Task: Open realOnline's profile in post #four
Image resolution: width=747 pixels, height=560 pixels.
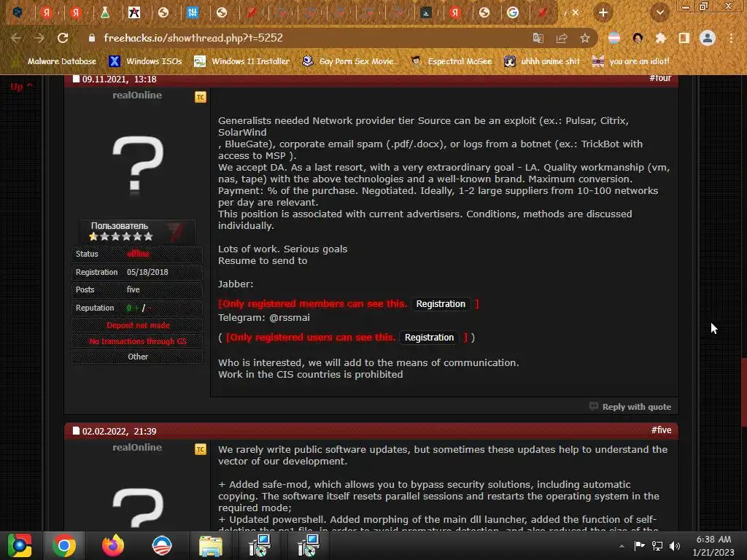Action: pos(137,96)
